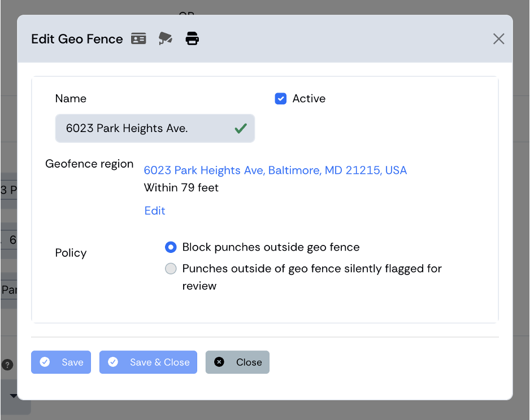530x420 pixels.
Task: Open the Baltimore address link
Action: (x=275, y=170)
